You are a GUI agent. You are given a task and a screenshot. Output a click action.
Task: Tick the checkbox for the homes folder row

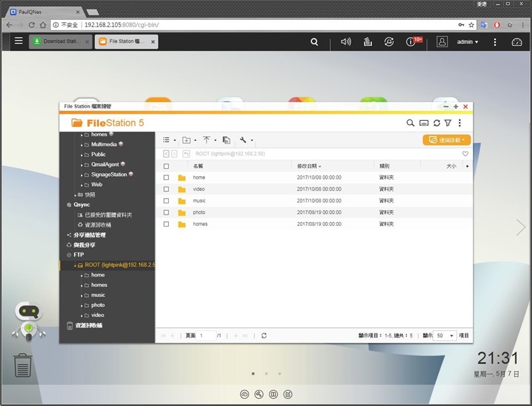click(x=166, y=224)
